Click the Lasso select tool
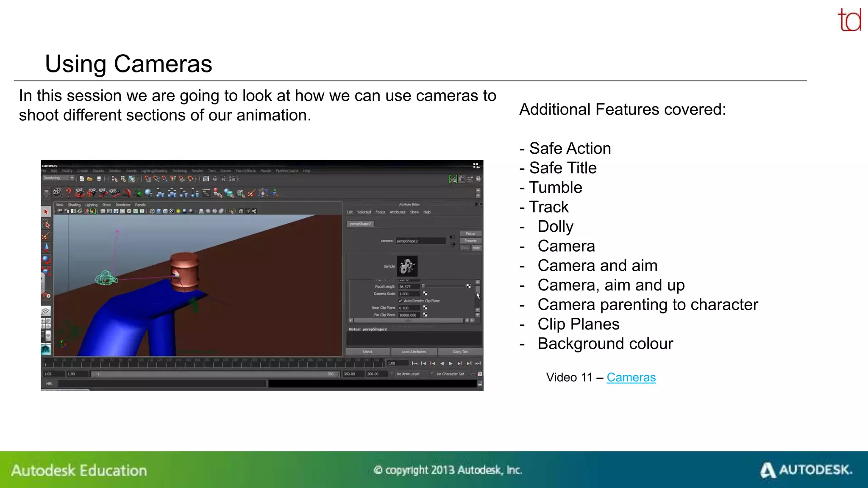Screen dimensions: 868x488 click(x=46, y=224)
